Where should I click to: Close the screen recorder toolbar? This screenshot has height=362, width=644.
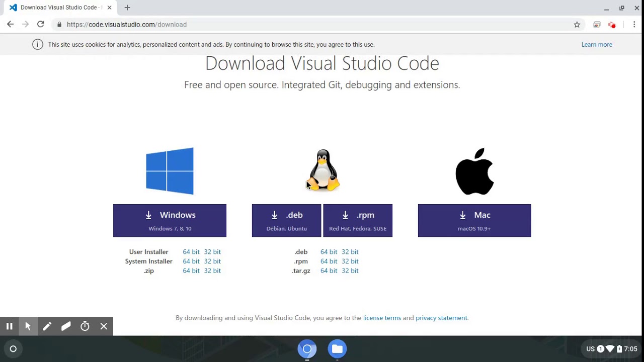[x=104, y=326]
